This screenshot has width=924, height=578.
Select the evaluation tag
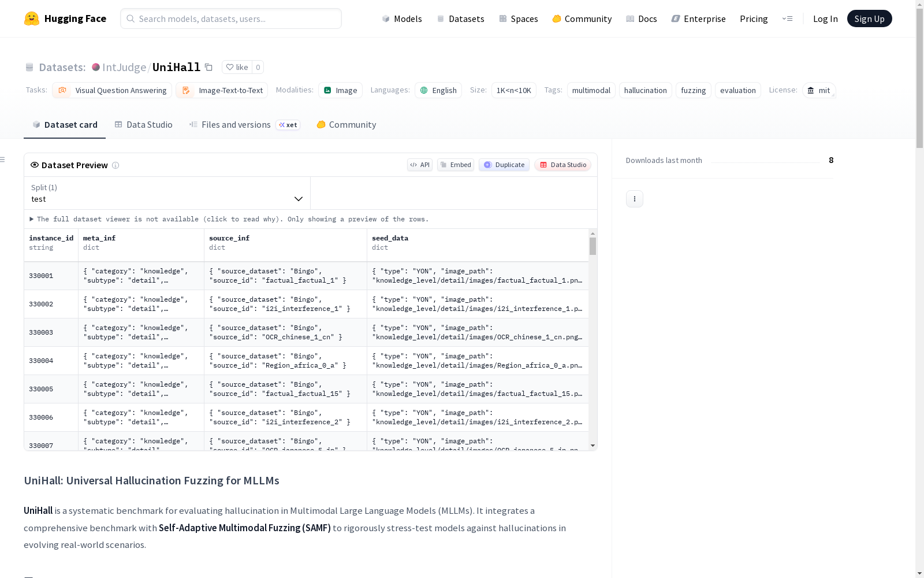coord(738,90)
